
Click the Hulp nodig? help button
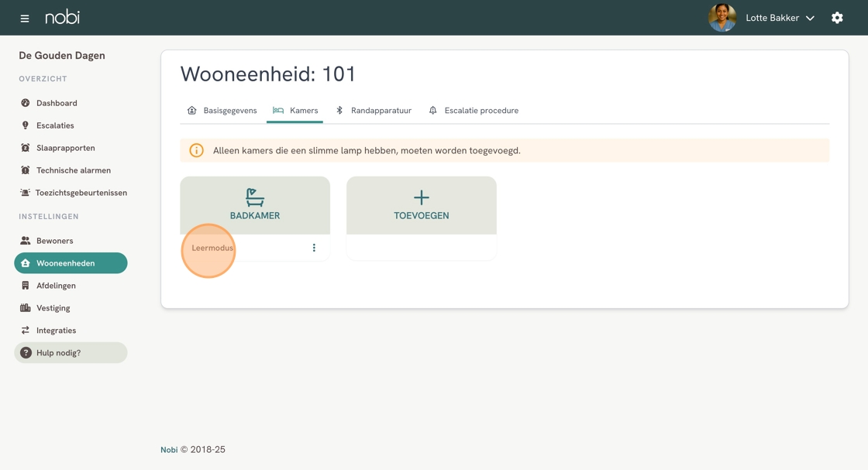tap(71, 353)
